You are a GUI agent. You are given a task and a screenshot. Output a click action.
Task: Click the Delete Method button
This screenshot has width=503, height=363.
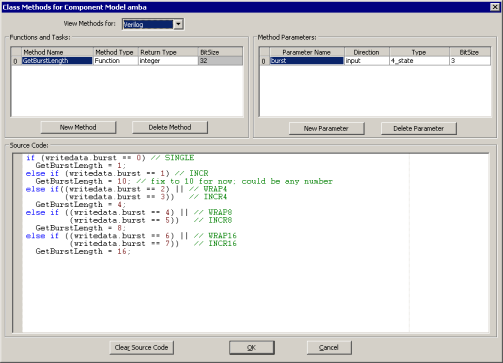[x=170, y=127]
